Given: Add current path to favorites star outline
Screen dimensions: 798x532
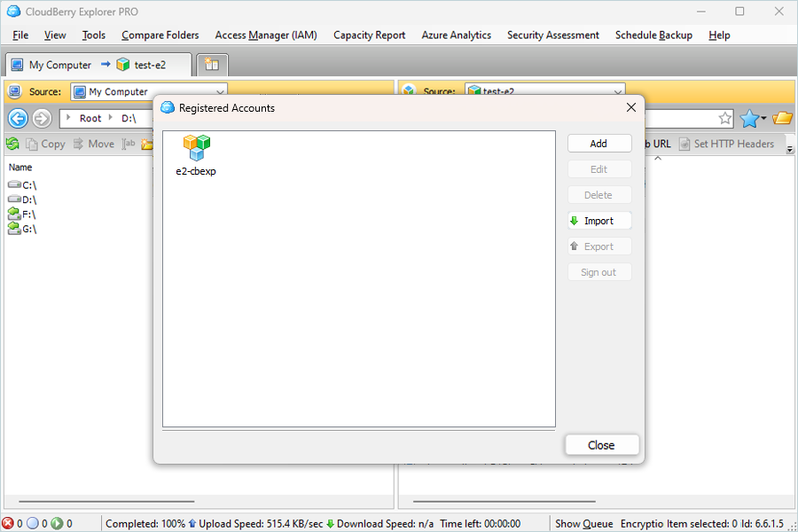Looking at the screenshot, I should [x=725, y=119].
